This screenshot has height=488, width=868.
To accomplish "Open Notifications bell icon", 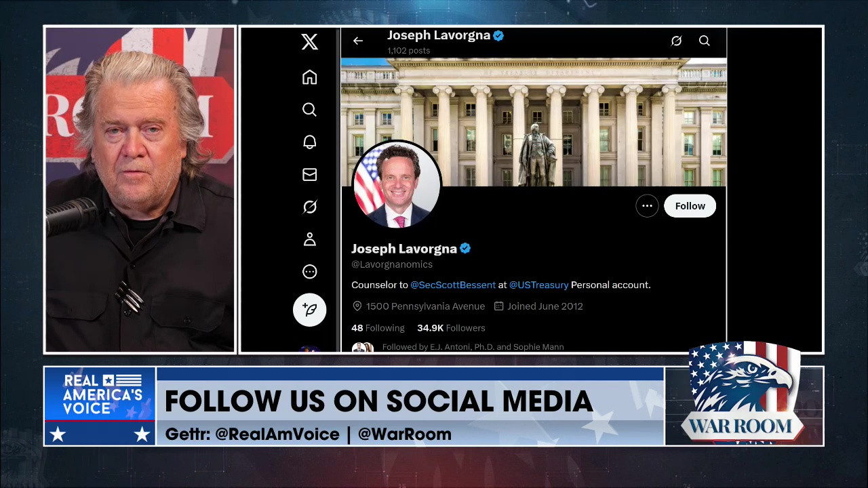I will click(309, 142).
